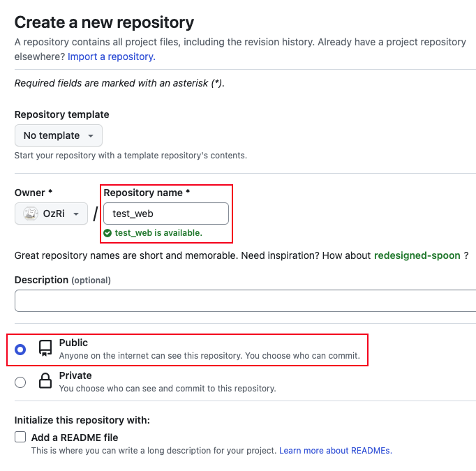Click 'test_web is available.' message

pyautogui.click(x=158, y=233)
